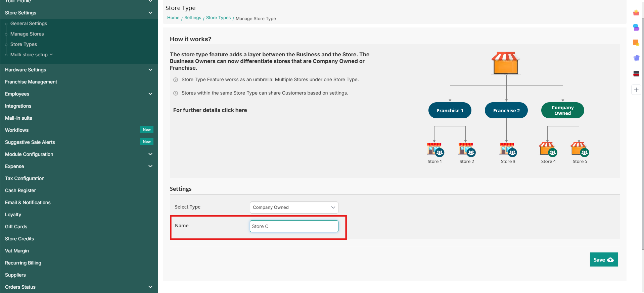Click the Company Owned diagram node
The image size is (644, 293).
[562, 110]
